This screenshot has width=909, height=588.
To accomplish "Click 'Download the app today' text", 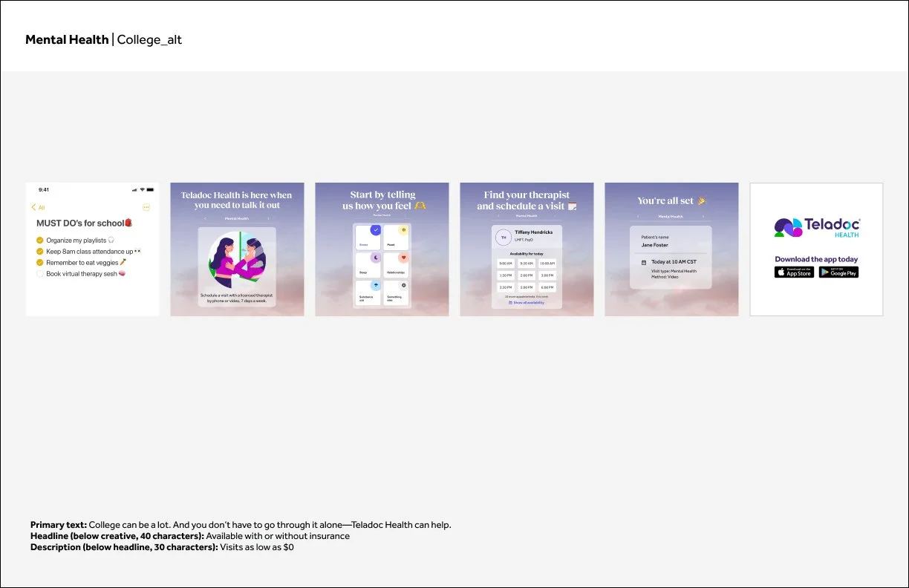I will coord(817,259).
